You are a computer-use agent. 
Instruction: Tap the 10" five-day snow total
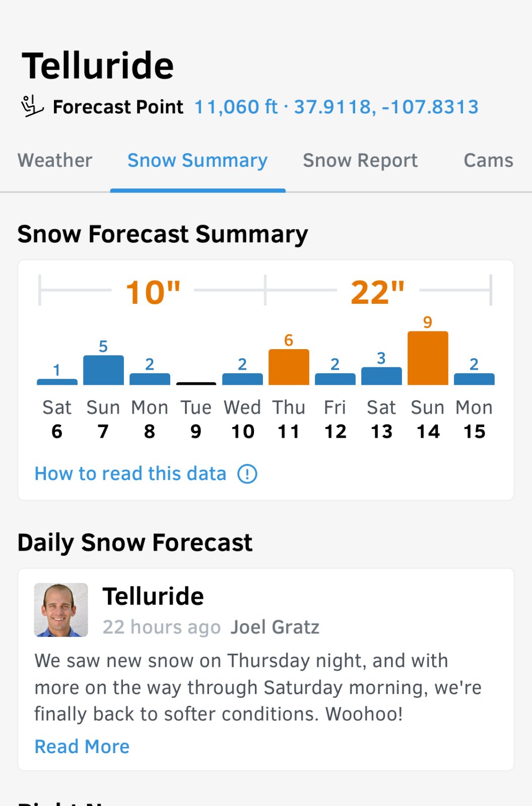pyautogui.click(x=153, y=292)
